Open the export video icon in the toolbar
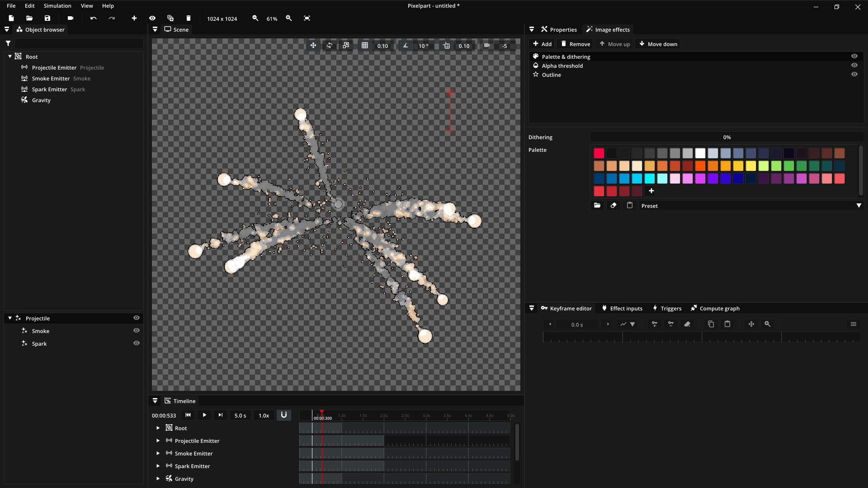Image resolution: width=868 pixels, height=488 pixels. tap(71, 18)
